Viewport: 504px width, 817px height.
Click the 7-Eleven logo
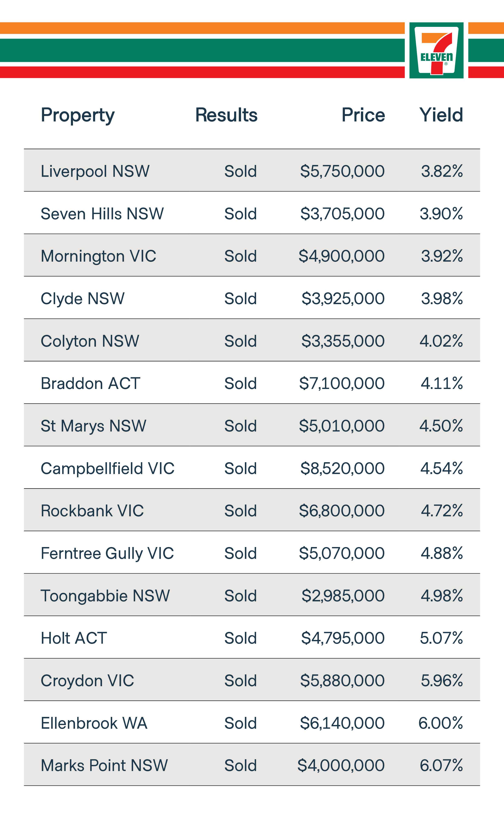pyautogui.click(x=436, y=50)
